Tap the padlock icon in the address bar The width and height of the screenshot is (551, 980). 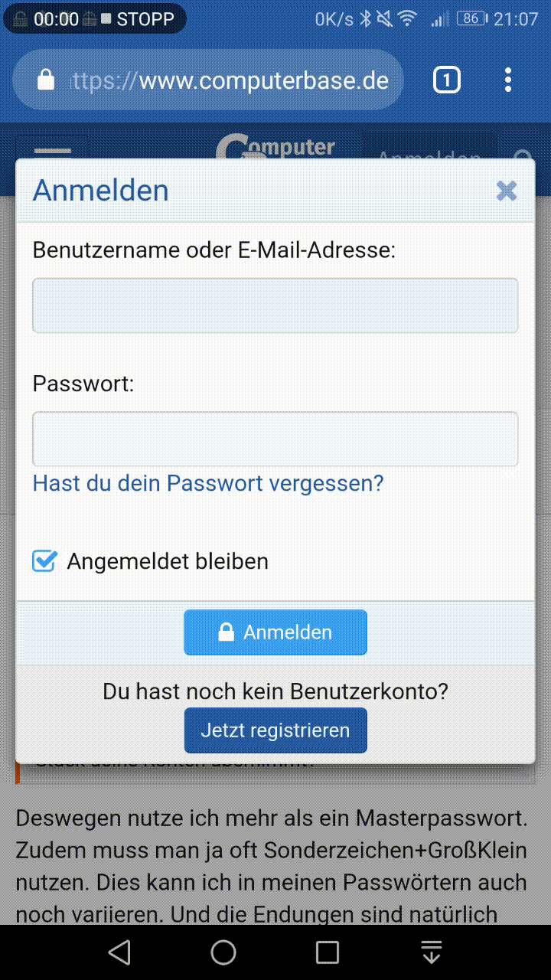click(46, 80)
